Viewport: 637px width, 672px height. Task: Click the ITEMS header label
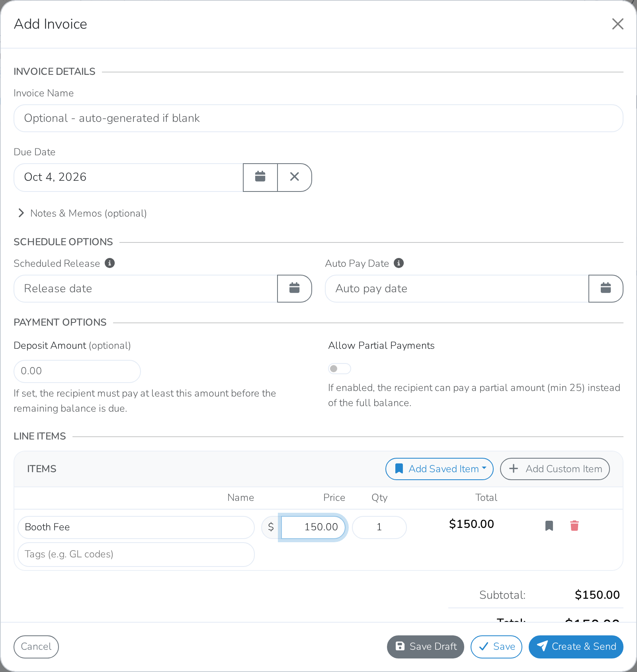(x=42, y=469)
